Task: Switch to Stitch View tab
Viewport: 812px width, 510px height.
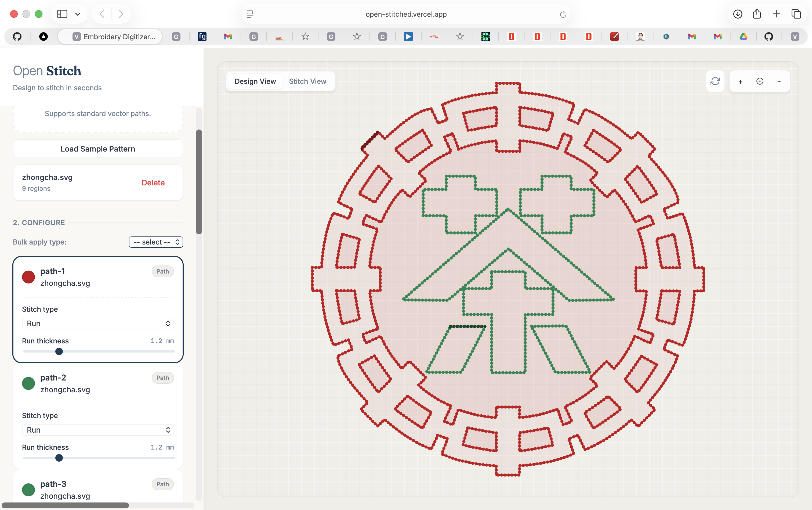Action: pos(307,81)
